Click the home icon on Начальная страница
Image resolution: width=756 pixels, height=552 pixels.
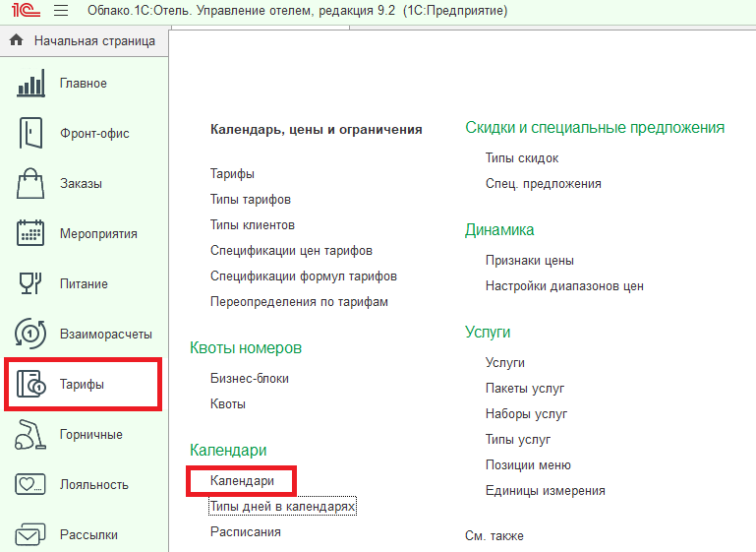click(x=17, y=40)
